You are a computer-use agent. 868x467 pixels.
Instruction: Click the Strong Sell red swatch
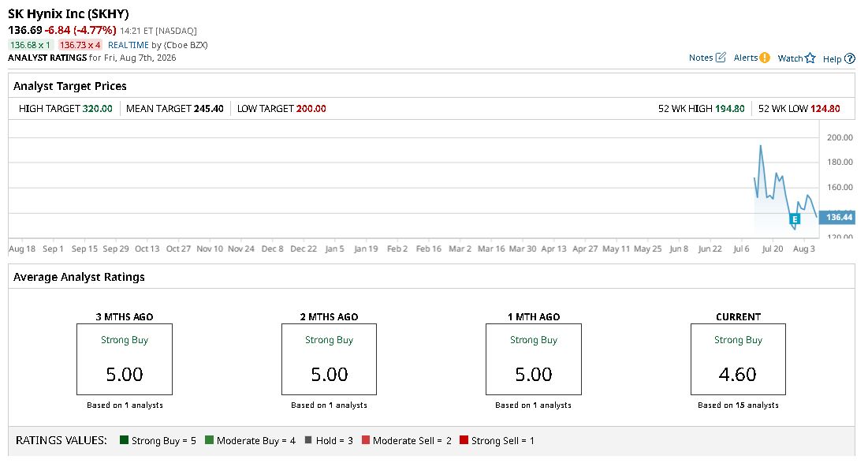[x=464, y=440]
